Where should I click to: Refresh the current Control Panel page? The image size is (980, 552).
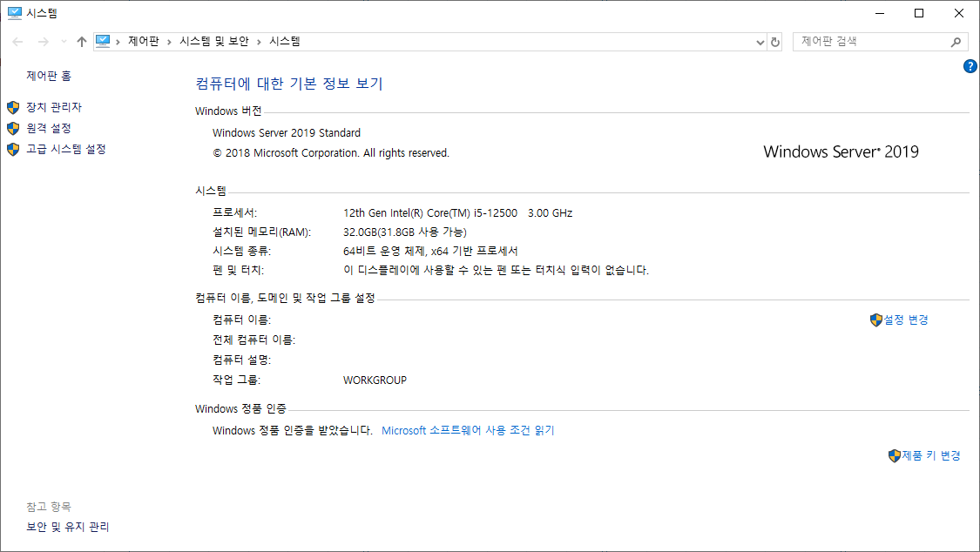pos(775,42)
